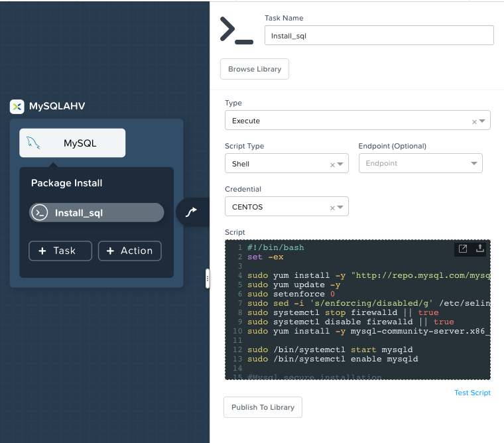Add a new Action

(130, 251)
